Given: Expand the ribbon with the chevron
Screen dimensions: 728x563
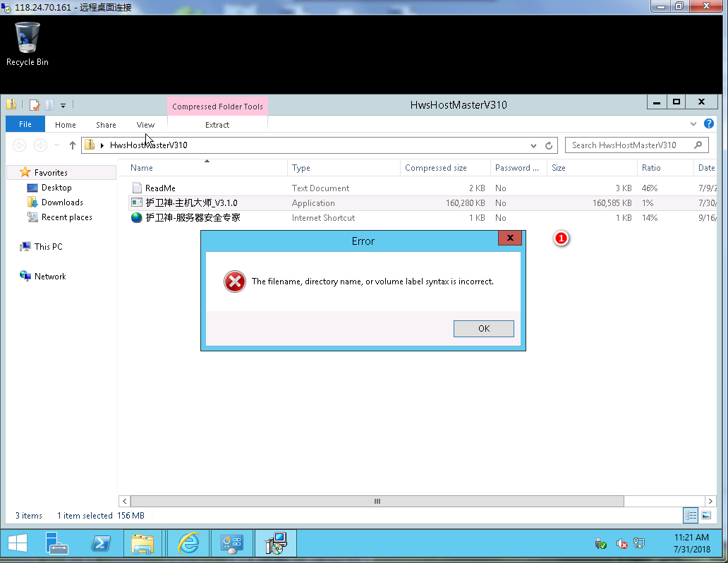Looking at the screenshot, I should point(693,124).
